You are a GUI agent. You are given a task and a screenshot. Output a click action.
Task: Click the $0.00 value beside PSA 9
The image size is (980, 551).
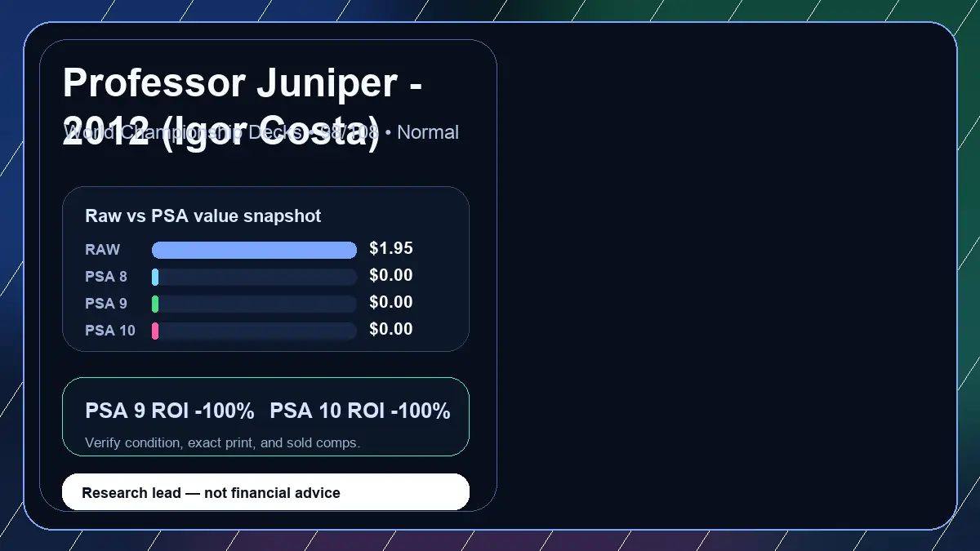[x=391, y=303]
